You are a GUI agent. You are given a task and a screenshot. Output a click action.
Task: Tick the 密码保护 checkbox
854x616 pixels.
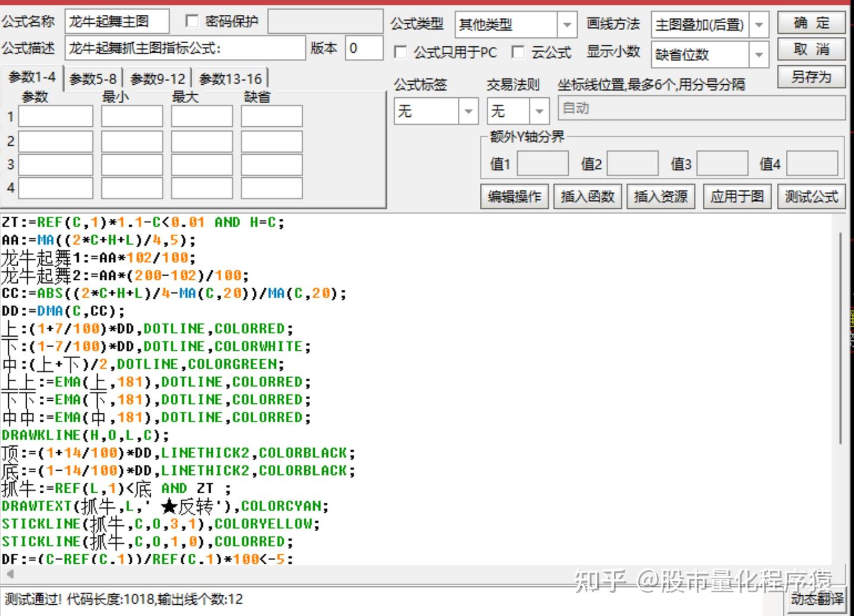pos(192,21)
